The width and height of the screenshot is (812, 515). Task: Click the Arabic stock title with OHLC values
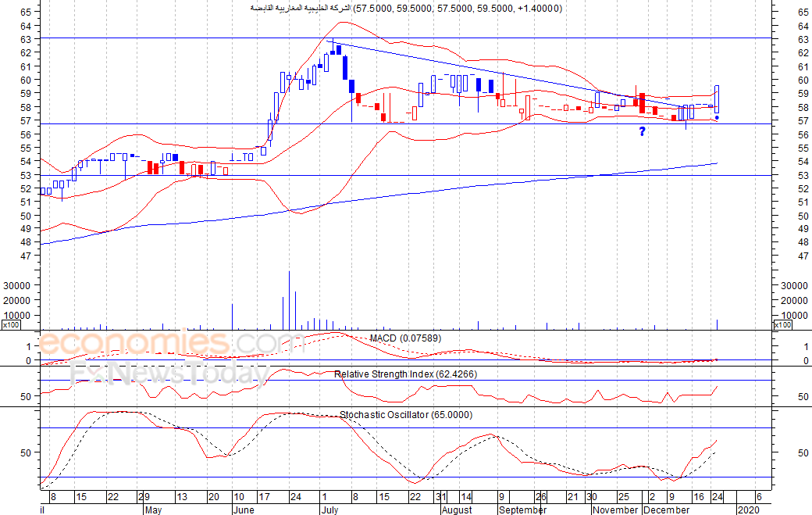406,9
